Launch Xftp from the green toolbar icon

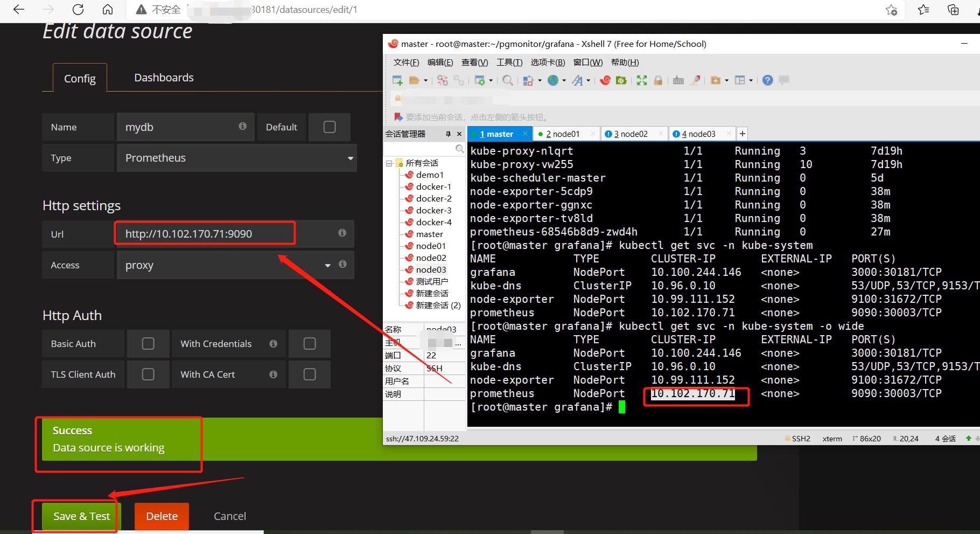pyautogui.click(x=621, y=80)
